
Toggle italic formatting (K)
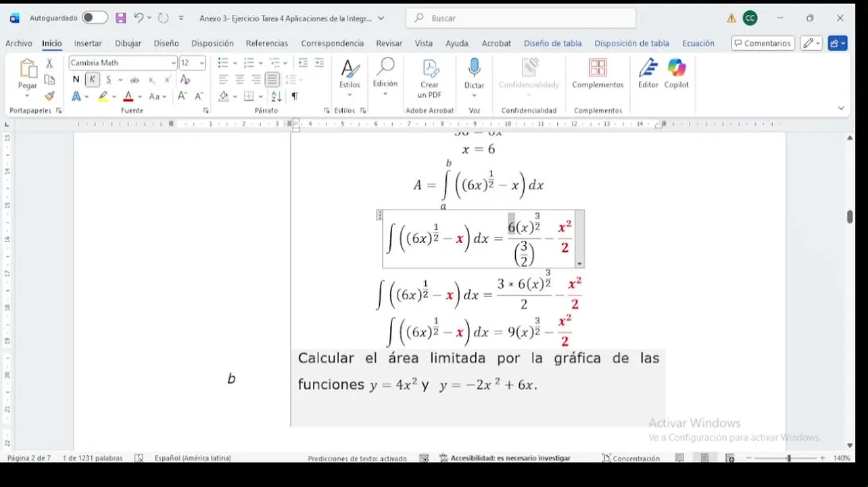[93, 80]
